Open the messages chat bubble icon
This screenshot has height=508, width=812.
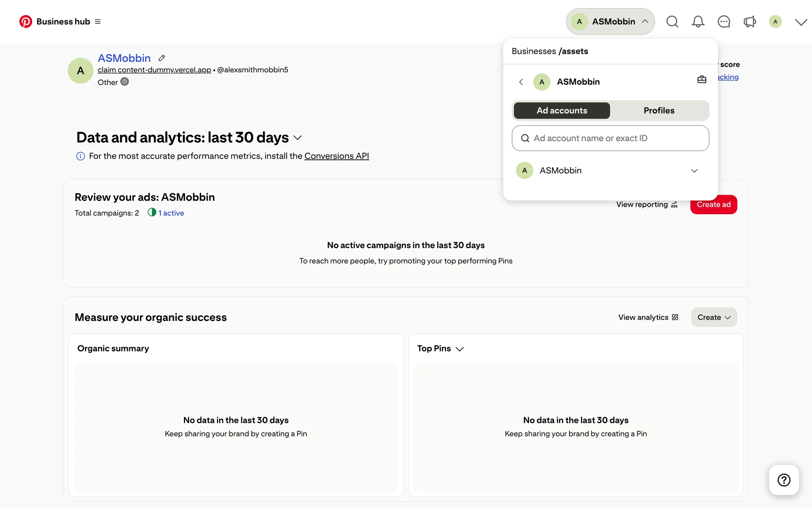(x=724, y=22)
